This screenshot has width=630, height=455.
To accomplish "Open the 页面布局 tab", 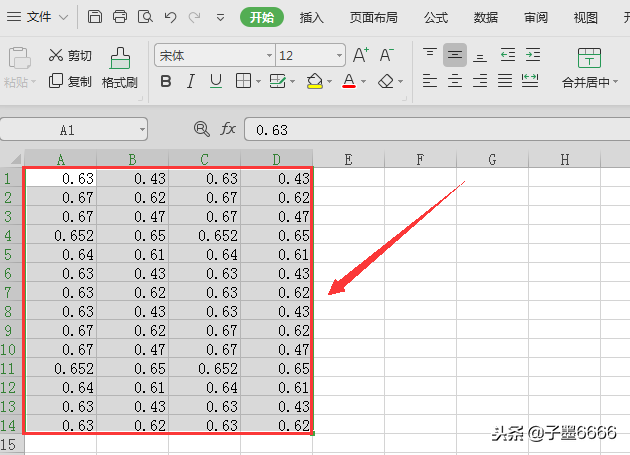I will (x=373, y=17).
